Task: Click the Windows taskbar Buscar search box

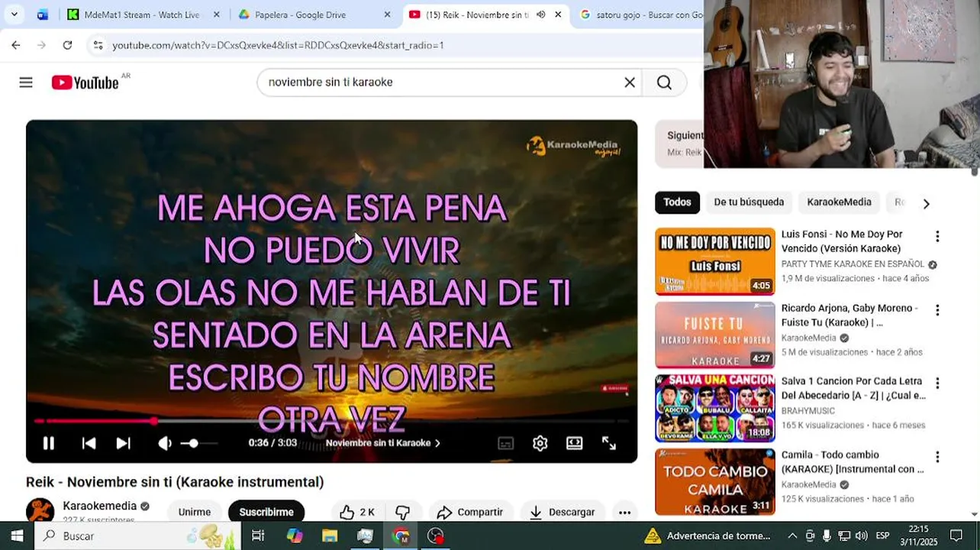Action: (137, 535)
